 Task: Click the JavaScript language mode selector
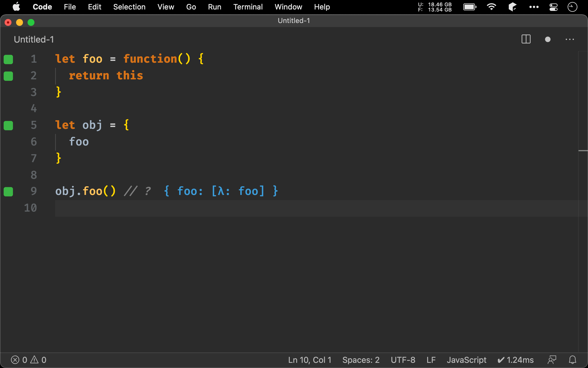466,360
